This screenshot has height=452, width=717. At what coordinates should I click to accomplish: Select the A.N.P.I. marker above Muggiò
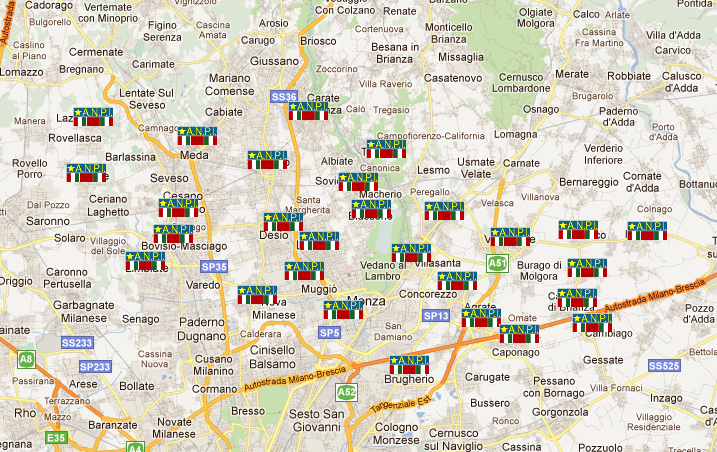[x=305, y=271]
